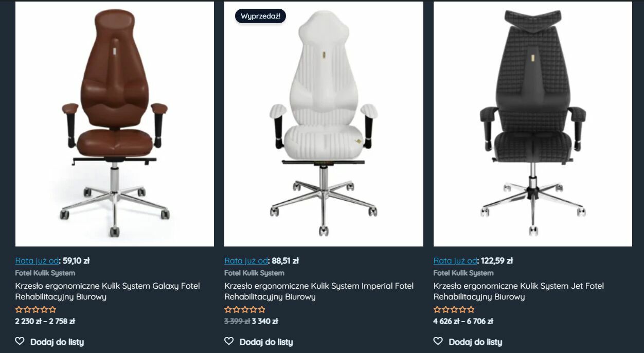Click Fotel Kulik System category above Jet
The height and width of the screenshot is (353, 644).
463,273
